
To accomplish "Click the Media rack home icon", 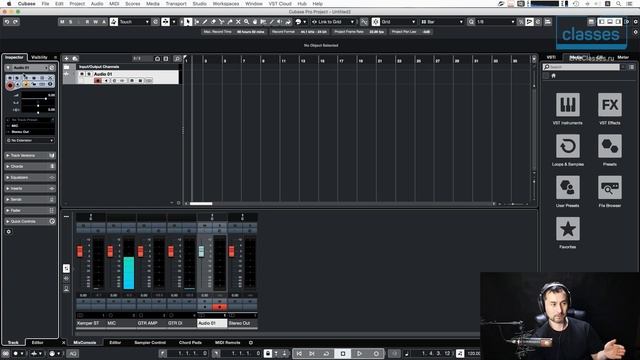I will (553, 76).
